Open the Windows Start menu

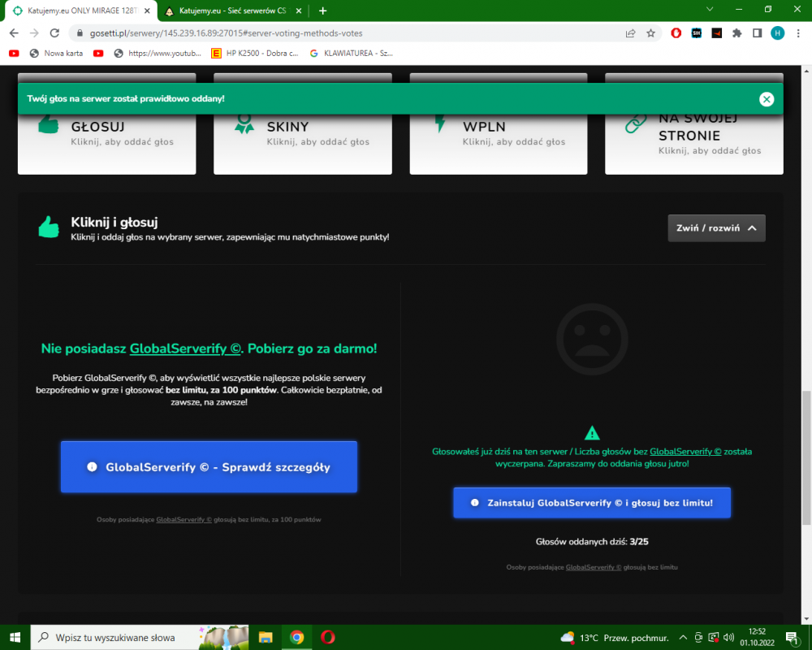pos(15,637)
